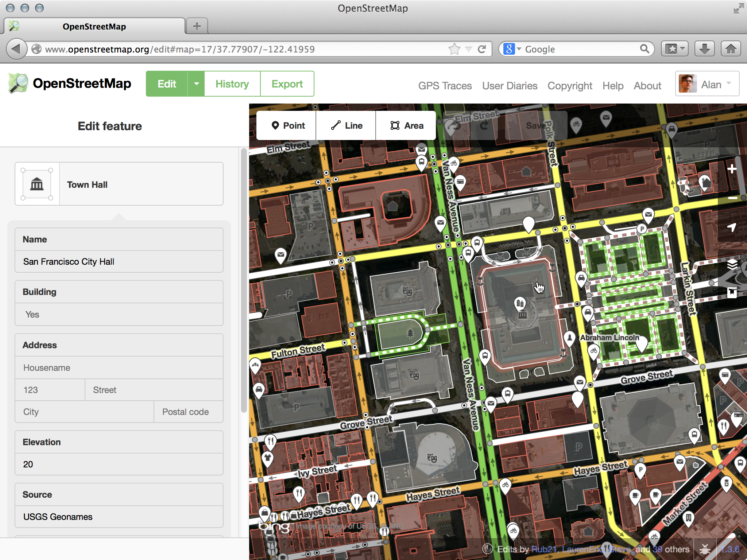This screenshot has height=560, width=747.
Task: Open the Alan user menu
Action: (x=707, y=84)
